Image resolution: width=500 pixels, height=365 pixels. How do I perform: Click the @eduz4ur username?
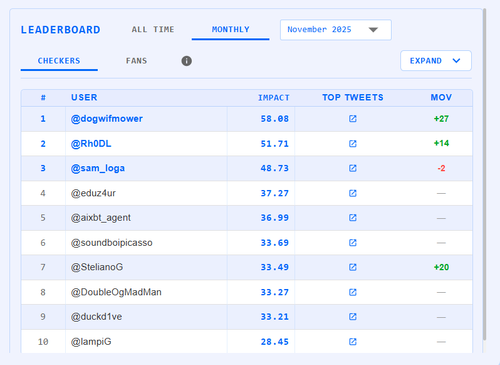93,193
